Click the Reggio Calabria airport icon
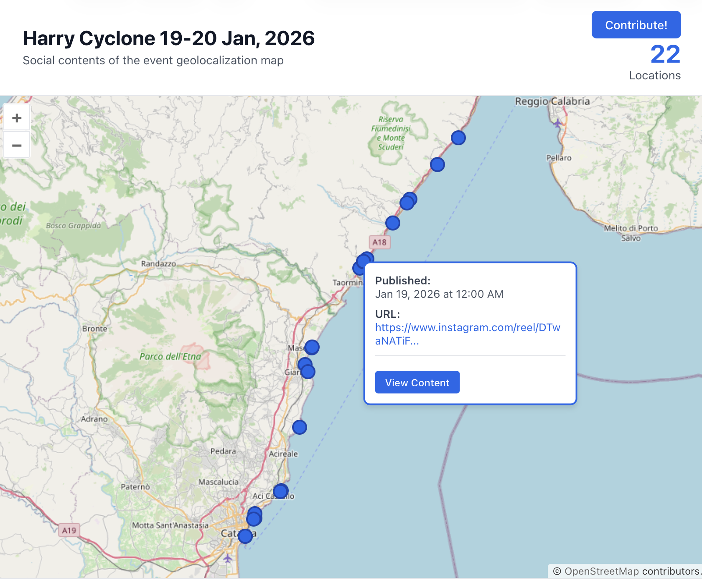The image size is (702, 588). click(x=557, y=123)
